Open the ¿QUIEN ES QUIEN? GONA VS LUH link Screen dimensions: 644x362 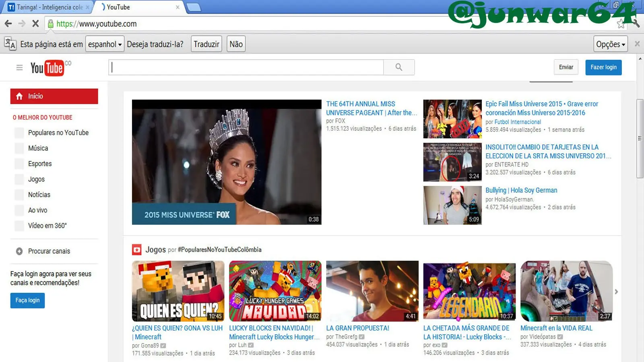177,333
